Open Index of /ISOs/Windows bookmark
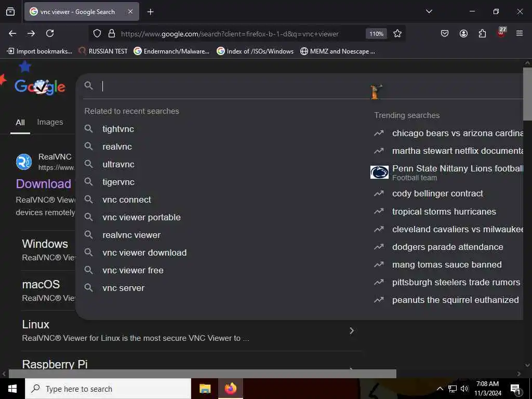Image resolution: width=532 pixels, height=399 pixels. 255,51
